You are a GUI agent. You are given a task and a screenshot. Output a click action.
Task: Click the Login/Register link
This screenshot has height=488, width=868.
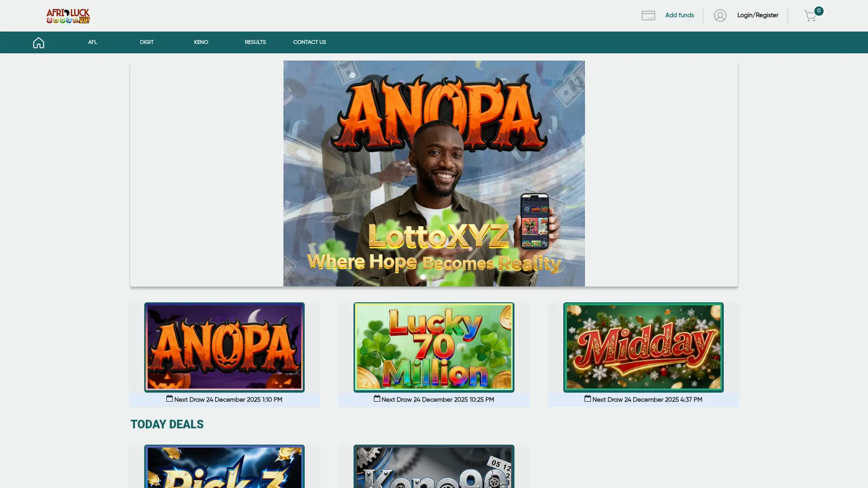tap(757, 15)
